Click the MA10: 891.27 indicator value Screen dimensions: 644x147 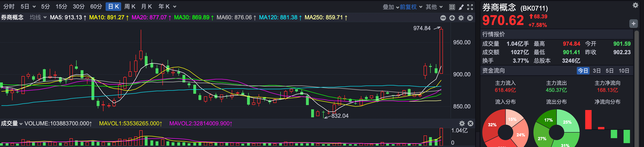pos(109,17)
